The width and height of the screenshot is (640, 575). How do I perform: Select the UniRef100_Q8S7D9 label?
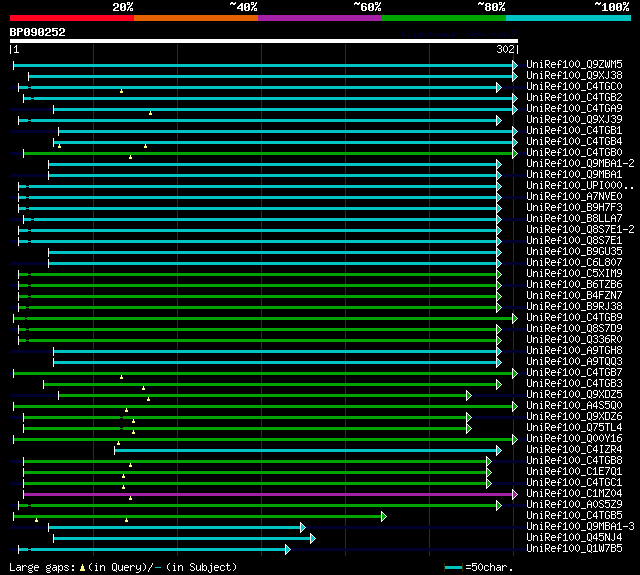(574, 329)
